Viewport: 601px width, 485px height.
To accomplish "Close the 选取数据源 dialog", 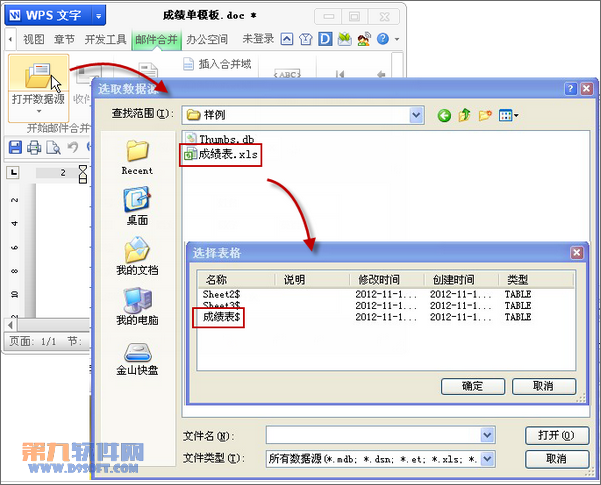I will (586, 89).
